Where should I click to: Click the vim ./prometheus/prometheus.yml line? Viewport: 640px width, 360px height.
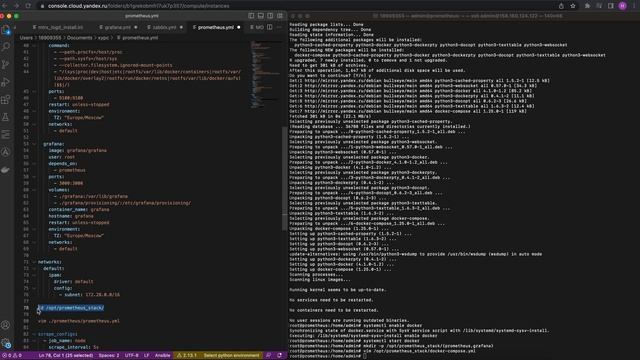(79, 321)
